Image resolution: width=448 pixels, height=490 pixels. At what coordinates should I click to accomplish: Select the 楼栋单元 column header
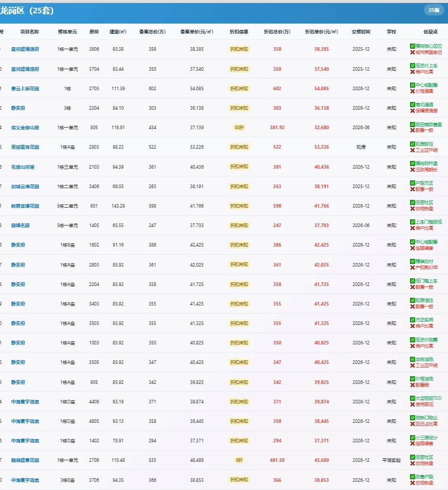point(67,32)
